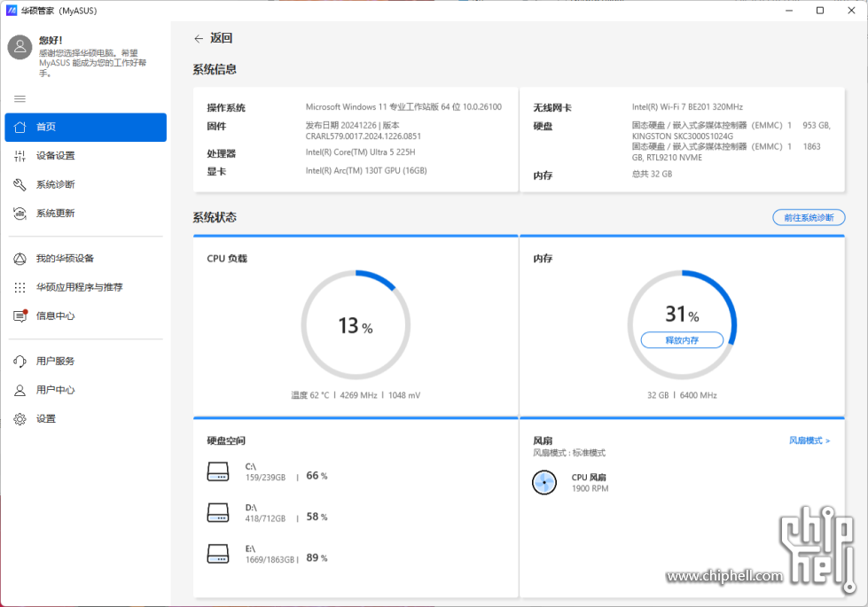Click the 418/712GB usage text
The width and height of the screenshot is (868, 607).
tap(265, 518)
